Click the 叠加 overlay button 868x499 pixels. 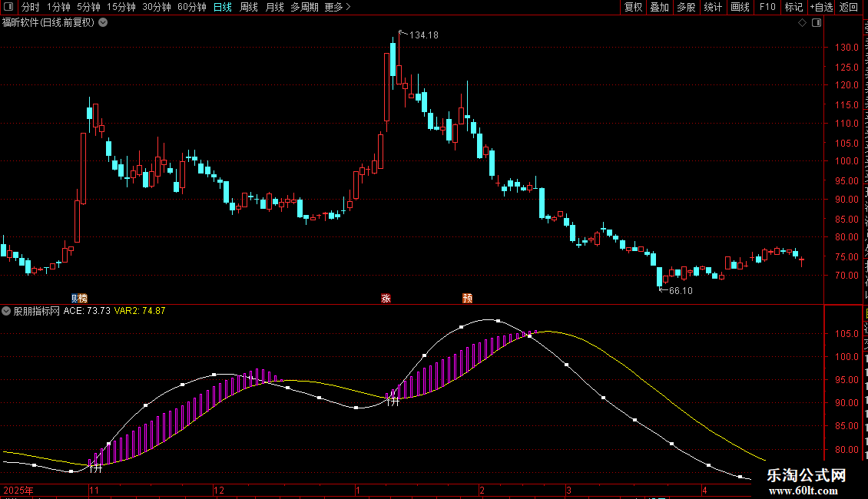[x=659, y=7]
